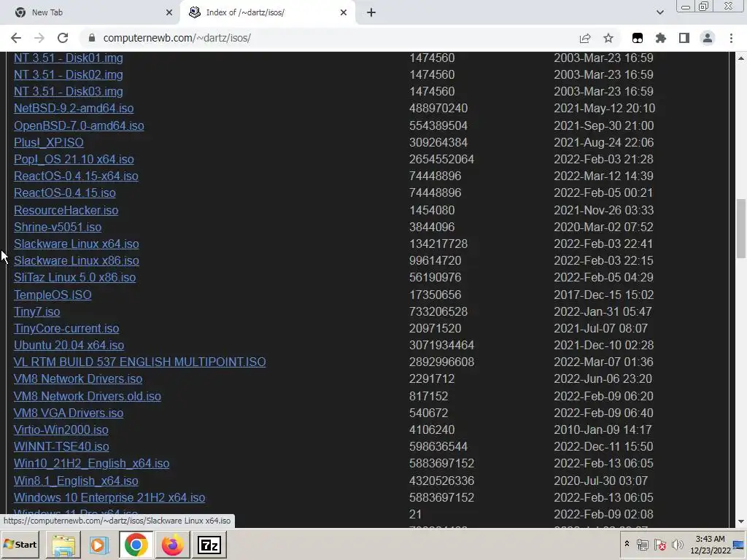
Task: Toggle the browser side panel
Action: click(684, 38)
